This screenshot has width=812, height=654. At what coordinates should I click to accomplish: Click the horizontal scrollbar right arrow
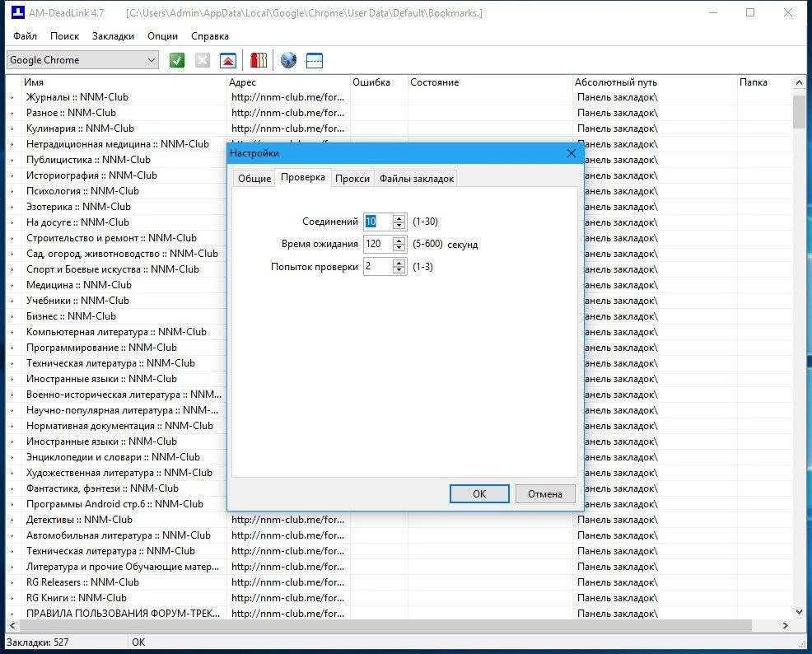(786, 625)
